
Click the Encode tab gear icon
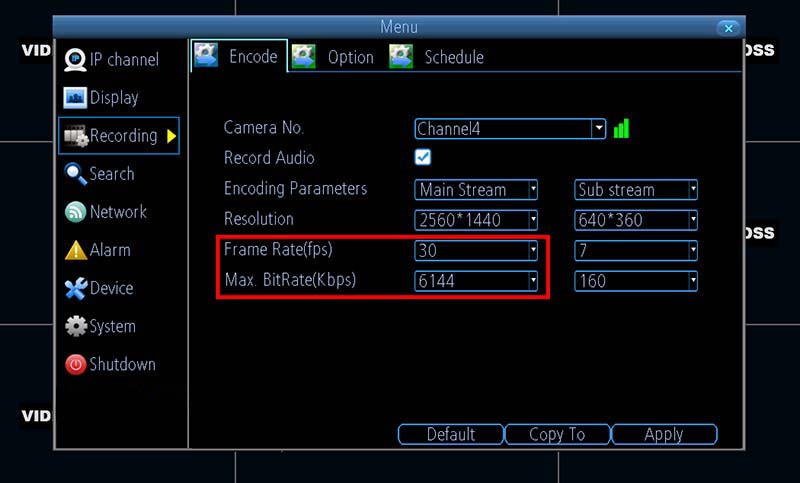click(206, 56)
